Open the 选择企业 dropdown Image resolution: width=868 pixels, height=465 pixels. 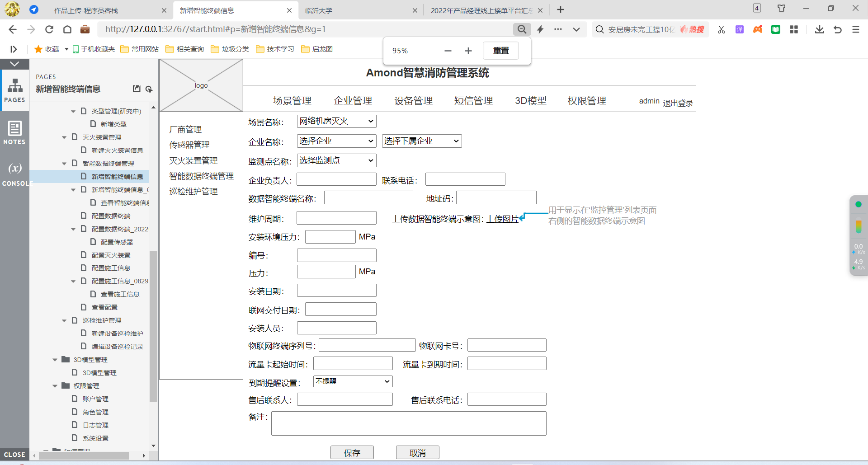[x=337, y=141]
